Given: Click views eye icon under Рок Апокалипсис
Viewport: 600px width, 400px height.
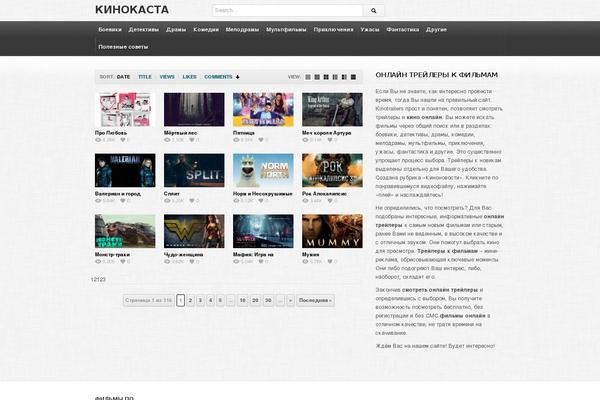Looking at the screenshot, I should tap(305, 201).
